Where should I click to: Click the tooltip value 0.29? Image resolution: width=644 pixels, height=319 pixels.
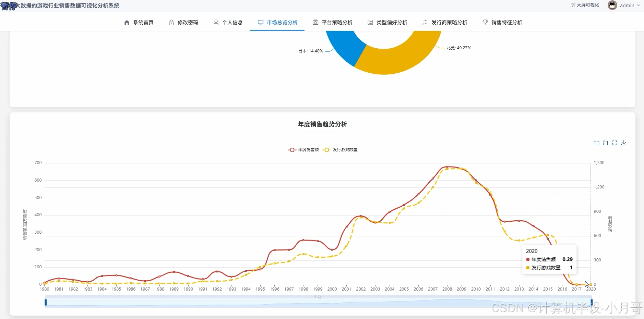(x=568, y=259)
